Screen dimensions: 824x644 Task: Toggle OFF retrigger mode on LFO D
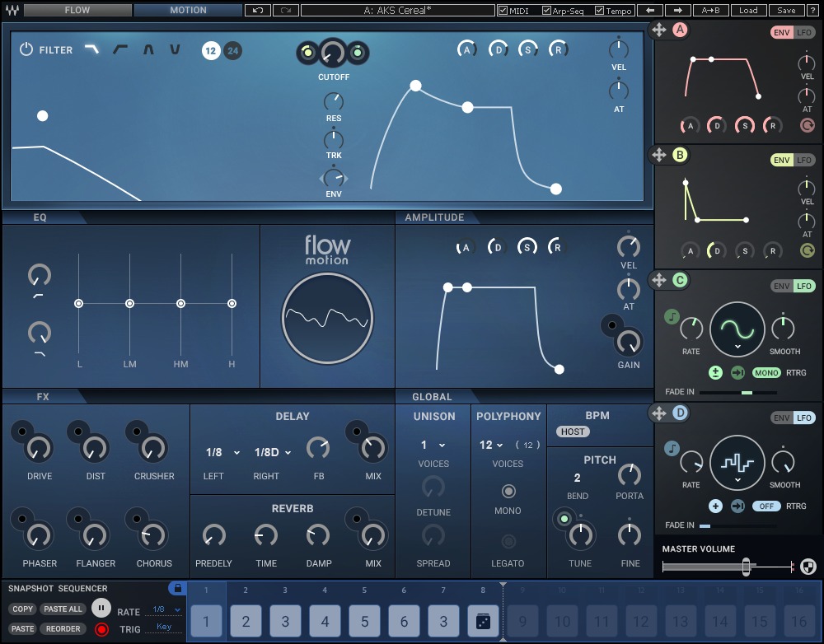coord(766,506)
